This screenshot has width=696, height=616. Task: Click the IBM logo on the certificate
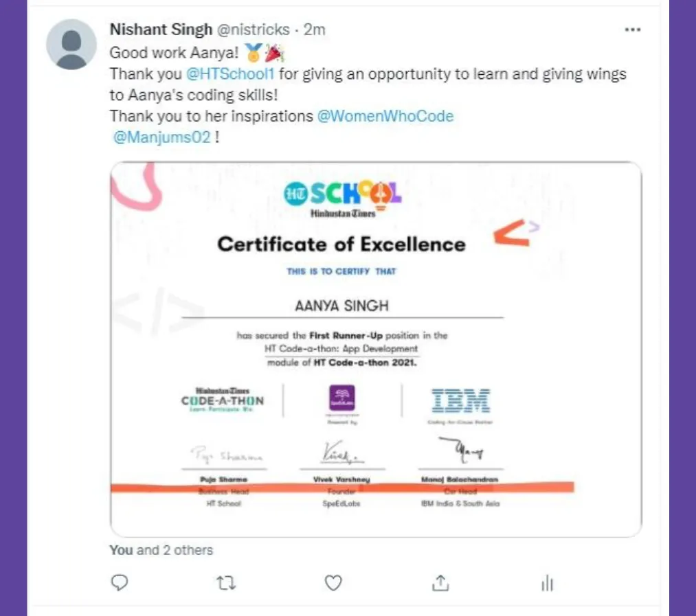pyautogui.click(x=461, y=401)
